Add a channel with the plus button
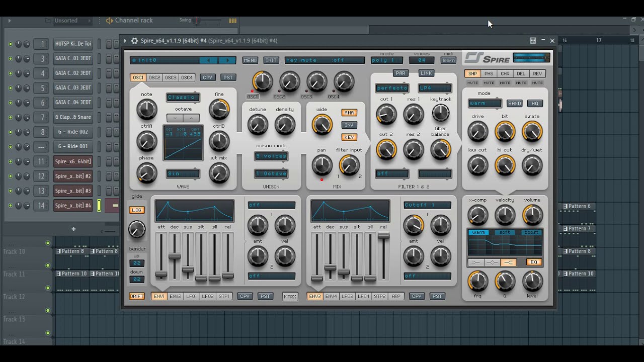Screen dimensions: 644x362 tap(73, 229)
